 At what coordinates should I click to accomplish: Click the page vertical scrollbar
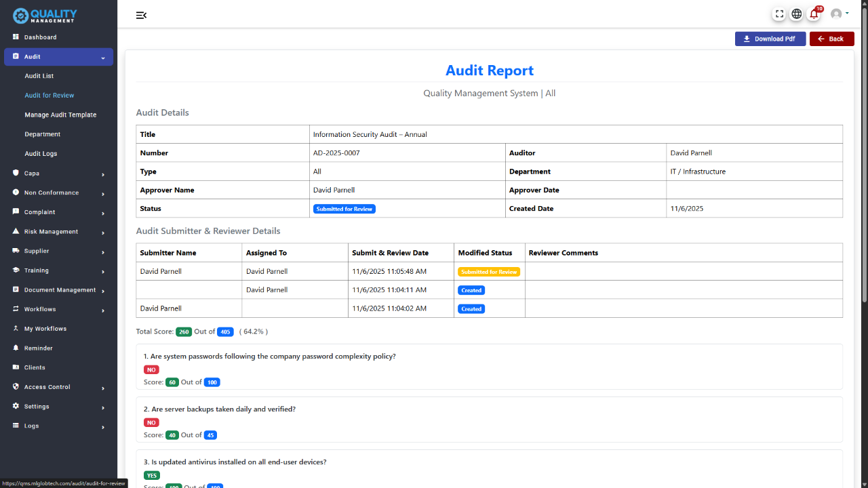pyautogui.click(x=864, y=169)
